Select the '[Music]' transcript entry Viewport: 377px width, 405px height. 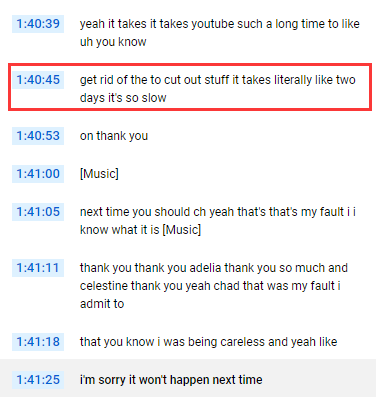[x=188, y=174]
